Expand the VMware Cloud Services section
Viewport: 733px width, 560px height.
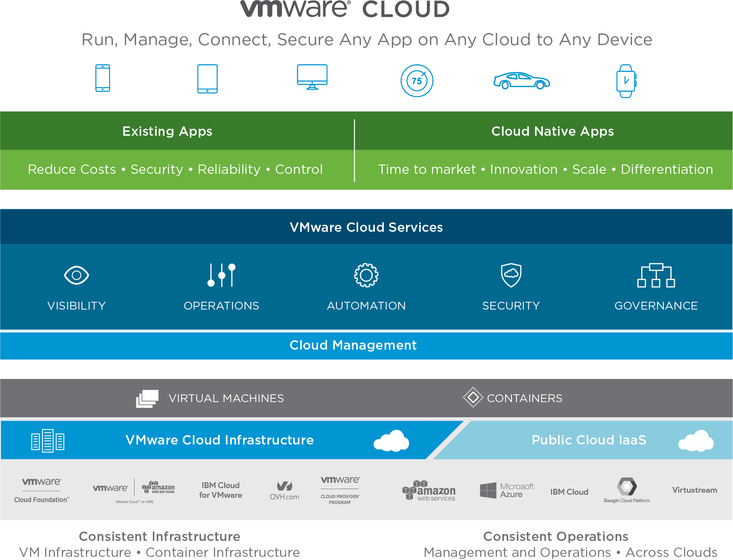click(366, 227)
